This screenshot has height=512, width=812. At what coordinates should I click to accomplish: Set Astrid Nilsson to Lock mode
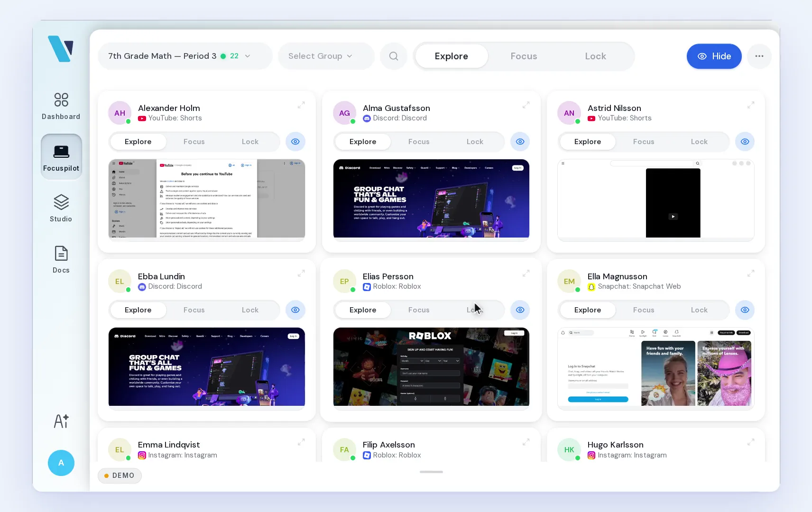(x=699, y=142)
